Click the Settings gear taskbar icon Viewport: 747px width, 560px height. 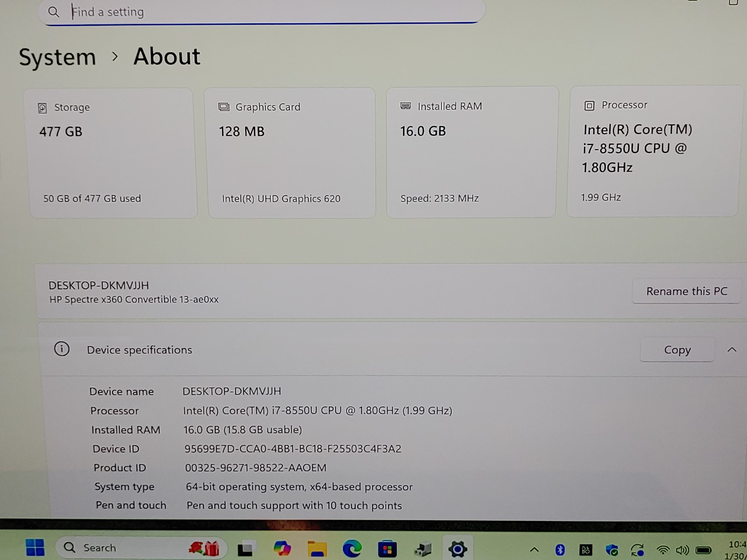tap(458, 549)
